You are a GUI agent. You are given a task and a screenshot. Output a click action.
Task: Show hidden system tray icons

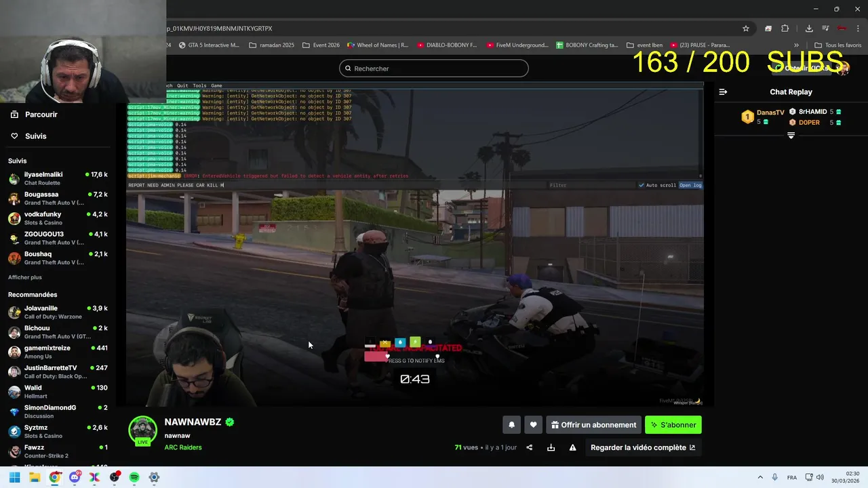coord(760,477)
